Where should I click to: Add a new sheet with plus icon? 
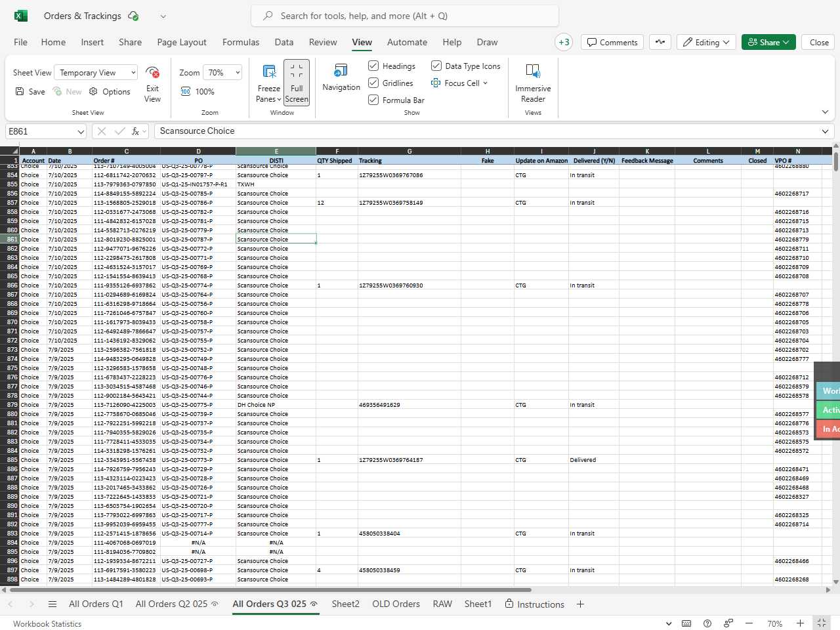(x=580, y=604)
